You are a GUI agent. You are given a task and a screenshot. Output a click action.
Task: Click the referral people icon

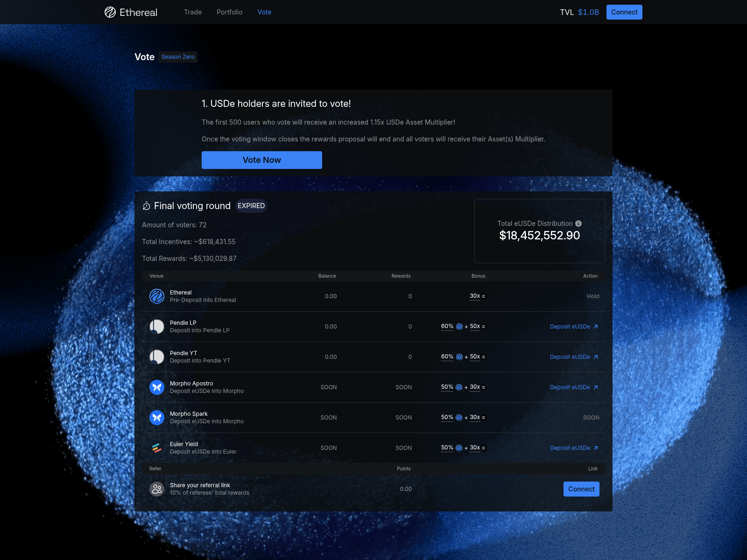(157, 489)
